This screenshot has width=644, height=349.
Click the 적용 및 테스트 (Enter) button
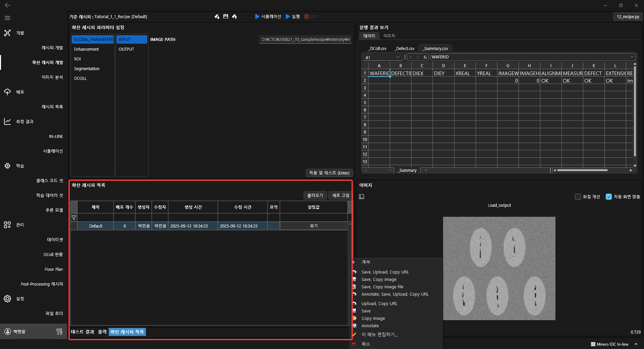pyautogui.click(x=329, y=173)
